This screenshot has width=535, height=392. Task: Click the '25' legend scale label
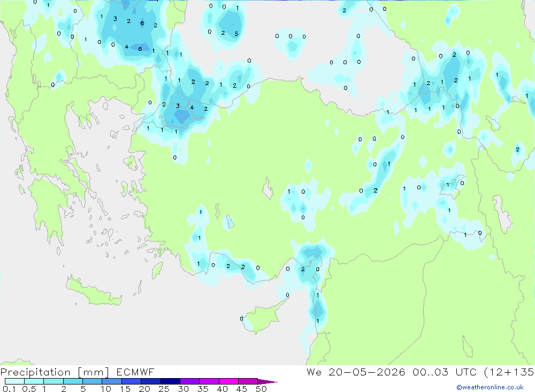tap(164, 389)
